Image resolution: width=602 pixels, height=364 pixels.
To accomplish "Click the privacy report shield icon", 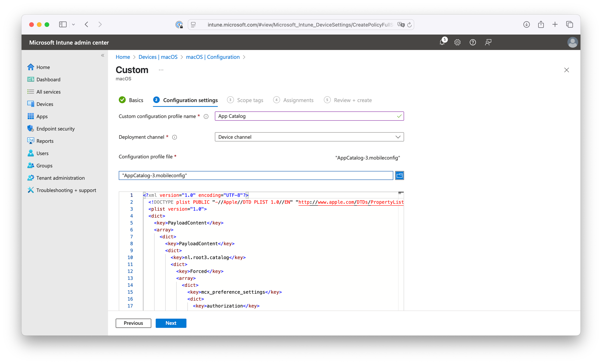I will point(179,25).
